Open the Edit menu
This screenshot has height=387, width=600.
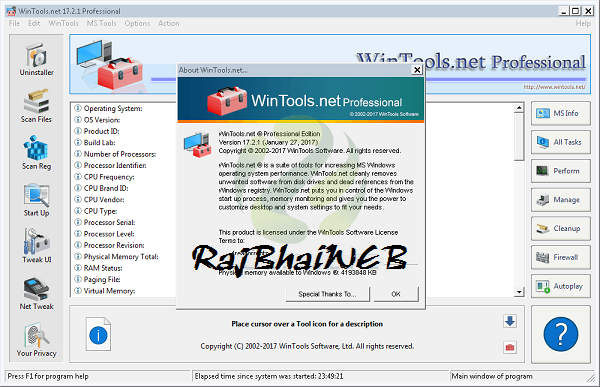pyautogui.click(x=34, y=23)
